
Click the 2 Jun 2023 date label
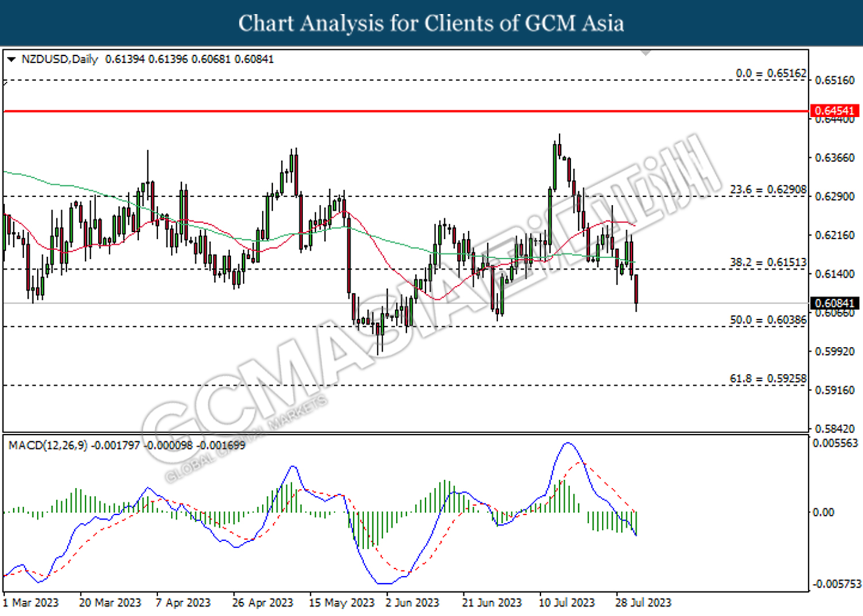coord(413,602)
